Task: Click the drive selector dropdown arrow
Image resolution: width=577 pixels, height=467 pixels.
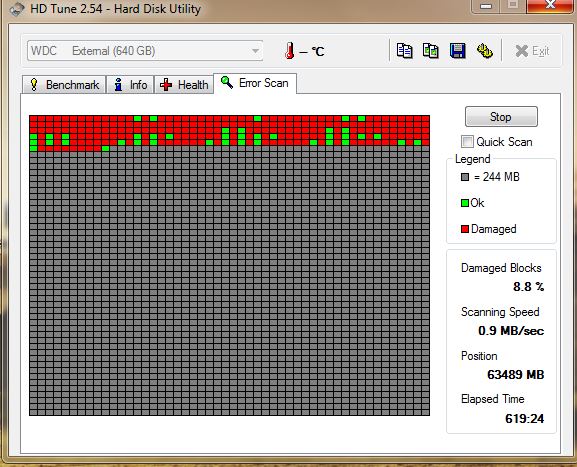Action: pos(255,51)
